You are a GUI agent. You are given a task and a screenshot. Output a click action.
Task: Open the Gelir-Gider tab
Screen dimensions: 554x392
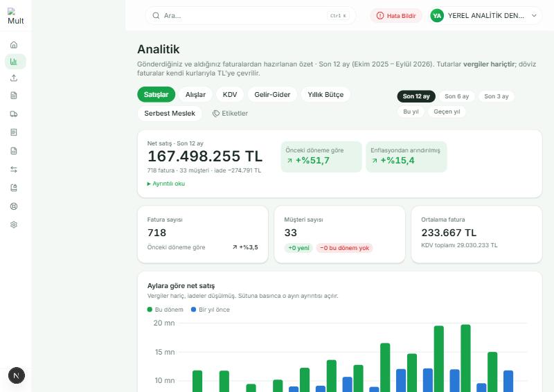pyautogui.click(x=272, y=94)
